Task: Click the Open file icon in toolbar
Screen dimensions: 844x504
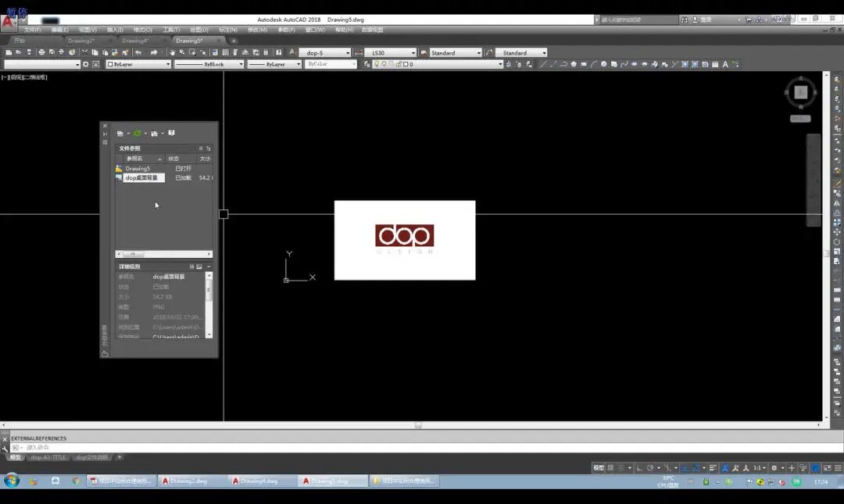Action: tap(18, 53)
